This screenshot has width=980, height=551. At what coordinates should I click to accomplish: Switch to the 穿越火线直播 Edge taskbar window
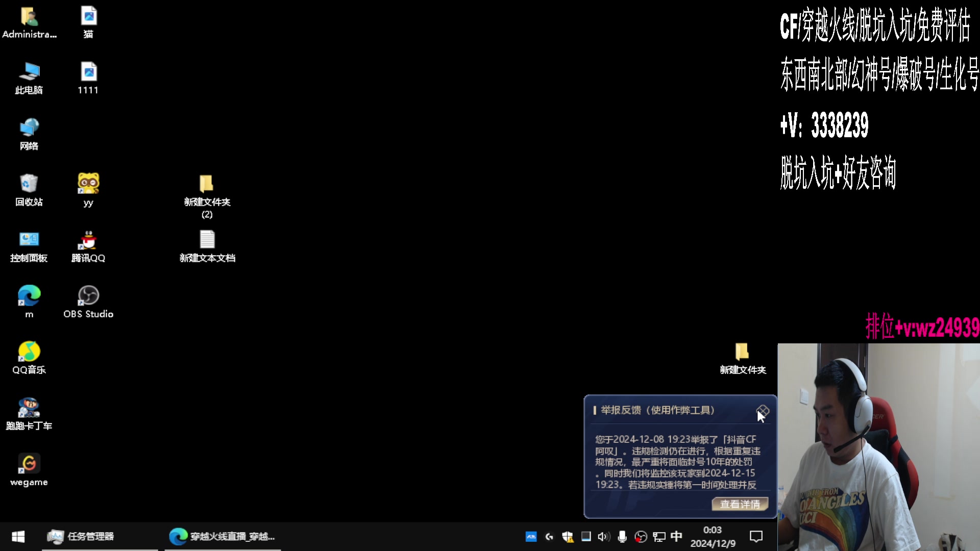coord(223,536)
